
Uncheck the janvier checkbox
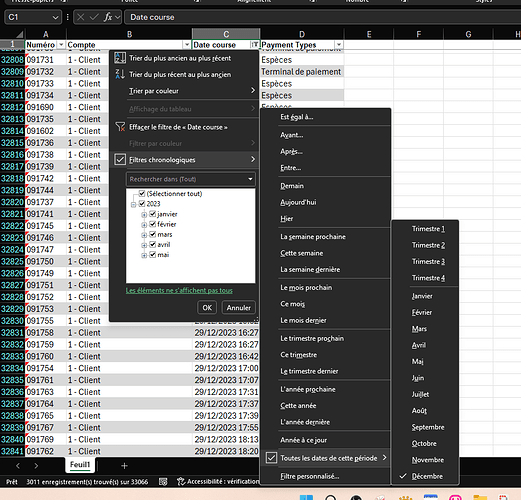pos(153,214)
